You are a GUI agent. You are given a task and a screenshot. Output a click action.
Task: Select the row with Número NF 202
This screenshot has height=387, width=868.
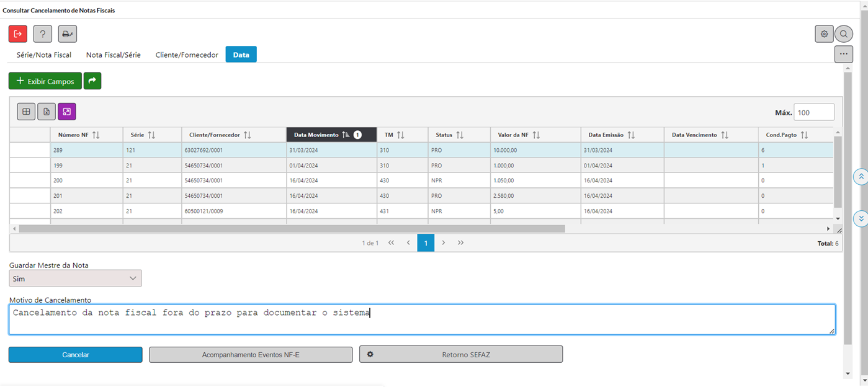pos(422,211)
